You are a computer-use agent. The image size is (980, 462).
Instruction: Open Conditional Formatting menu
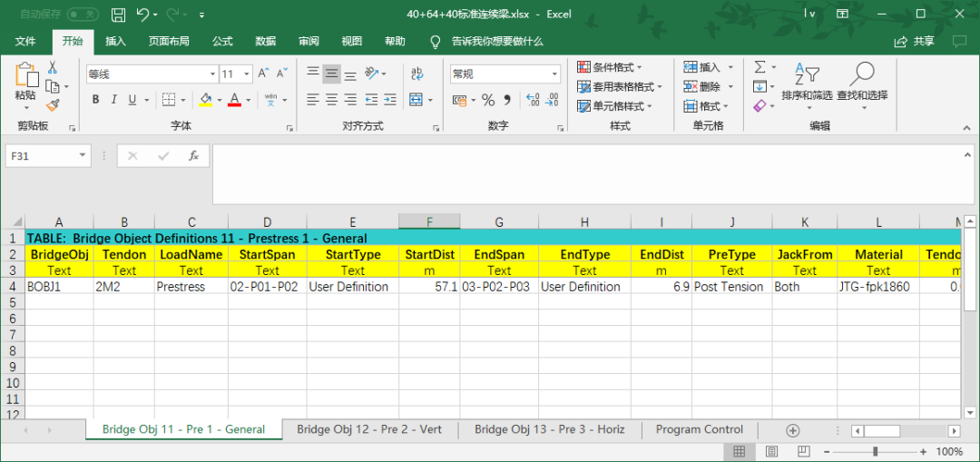tap(610, 67)
